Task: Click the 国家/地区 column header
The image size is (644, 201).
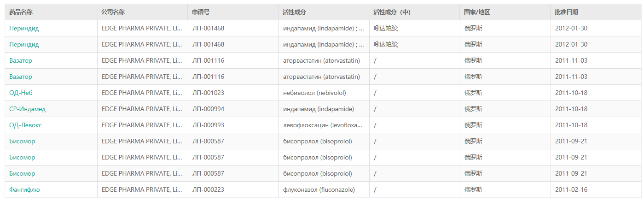Action: pyautogui.click(x=477, y=12)
